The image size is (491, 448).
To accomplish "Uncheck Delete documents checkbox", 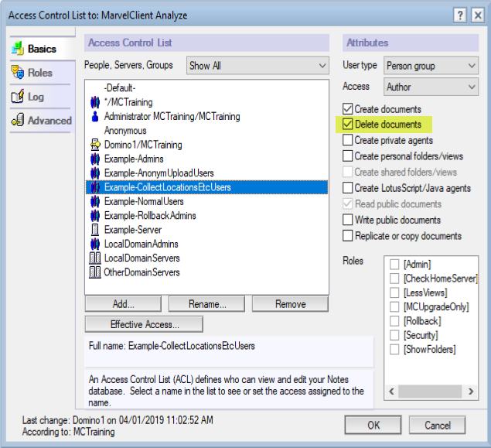I will click(x=348, y=124).
